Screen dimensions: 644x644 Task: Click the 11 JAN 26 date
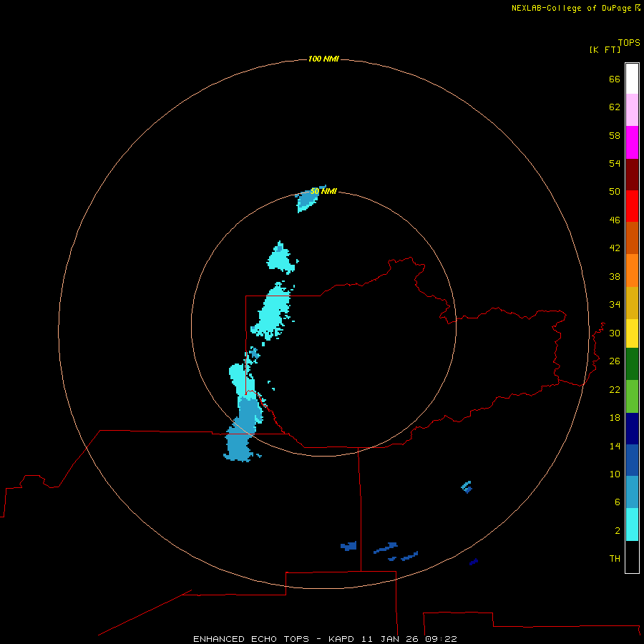click(x=391, y=639)
